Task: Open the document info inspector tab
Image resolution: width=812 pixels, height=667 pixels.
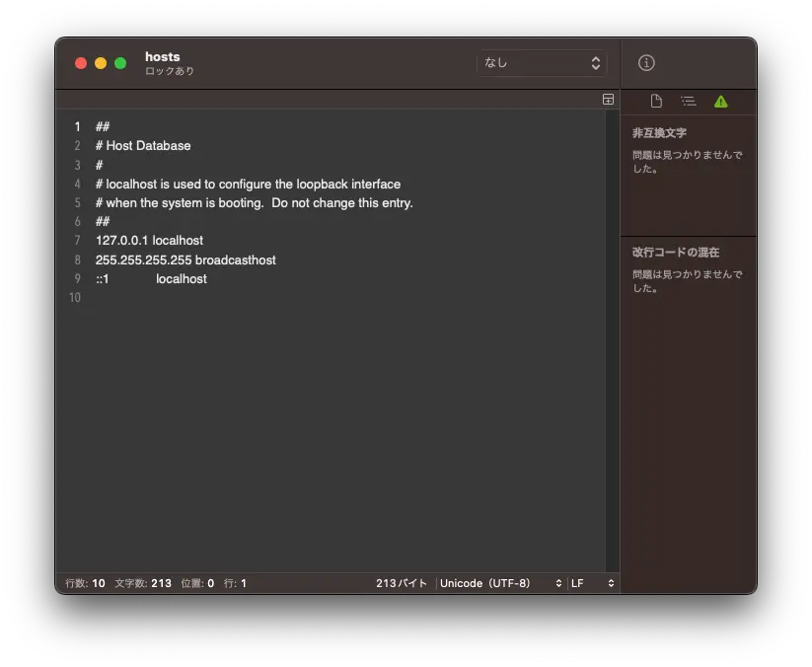Action: tap(656, 102)
